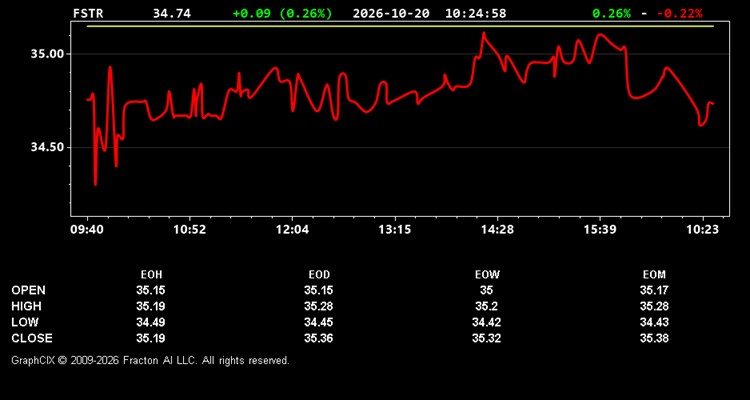The height and width of the screenshot is (400, 750).
Task: Click the LOW row label
Action: [x=25, y=322]
